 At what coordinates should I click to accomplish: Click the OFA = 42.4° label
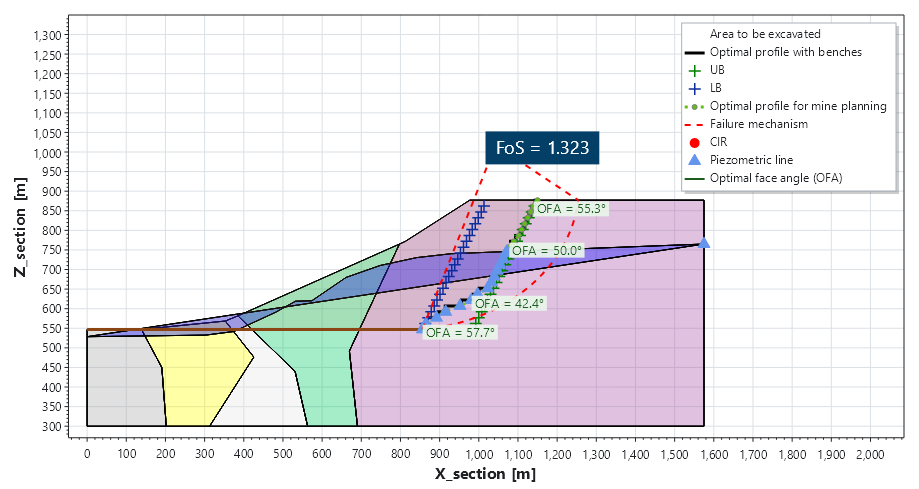coord(509,304)
